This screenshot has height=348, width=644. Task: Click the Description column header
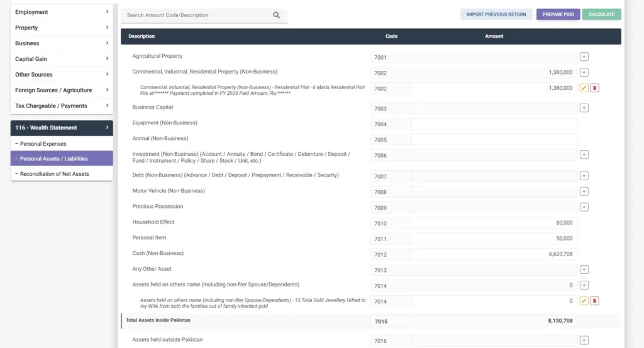[142, 36]
